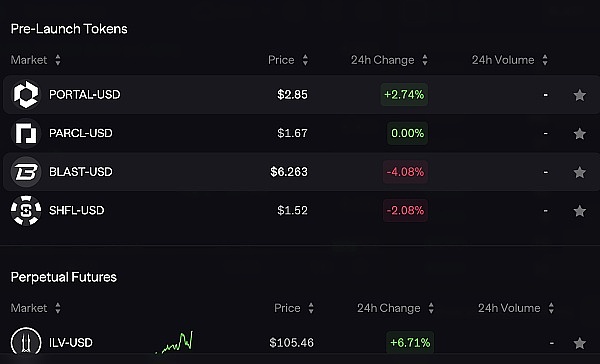The width and height of the screenshot is (600, 364).
Task: Star the BLAST-USD market
Action: click(580, 172)
